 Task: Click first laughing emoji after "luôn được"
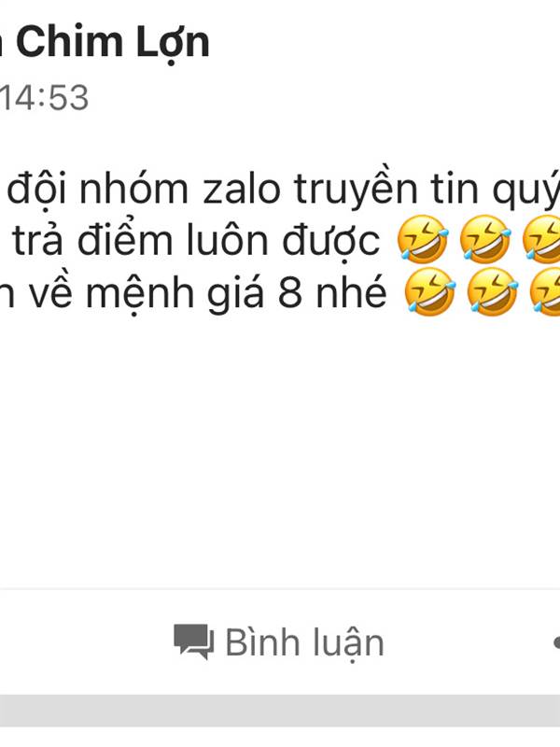click(423, 239)
